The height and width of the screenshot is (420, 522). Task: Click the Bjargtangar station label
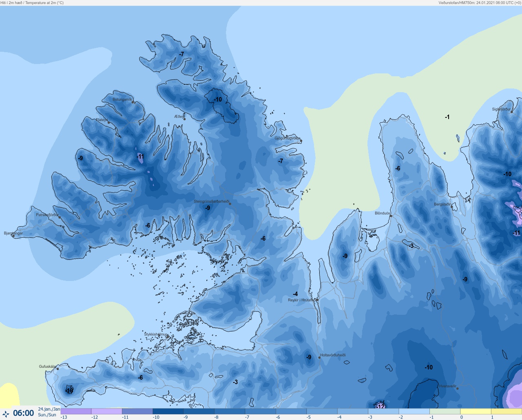[13, 233]
